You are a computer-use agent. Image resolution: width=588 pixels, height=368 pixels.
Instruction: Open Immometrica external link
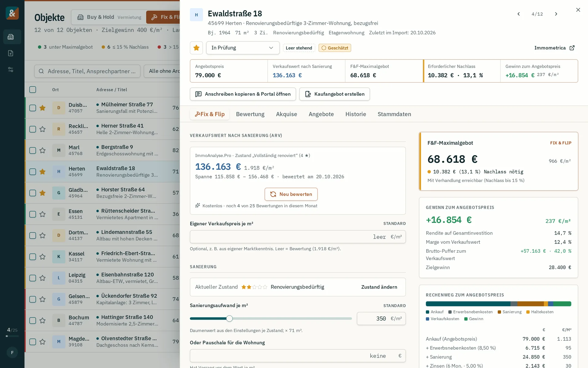click(554, 48)
